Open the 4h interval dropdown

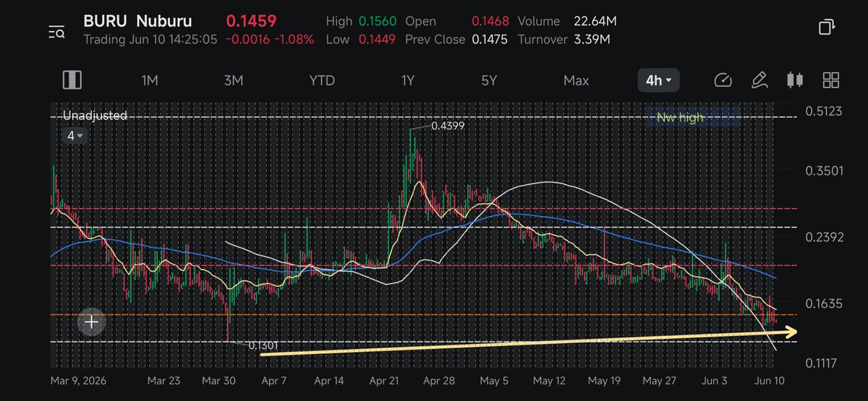(x=658, y=80)
